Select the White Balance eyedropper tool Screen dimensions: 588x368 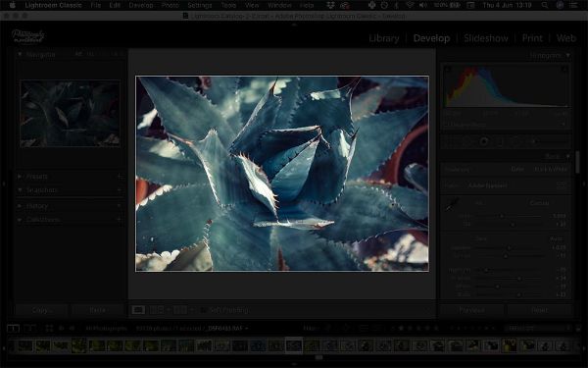[x=452, y=205]
